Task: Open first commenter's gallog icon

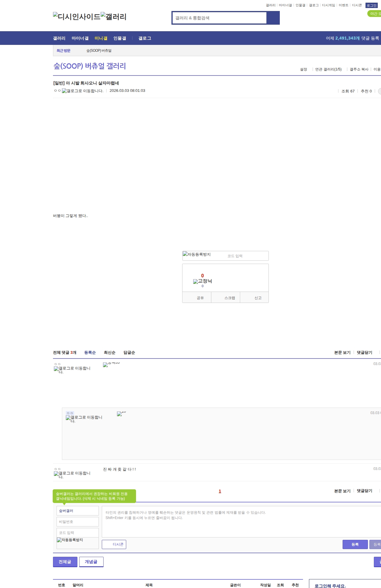Action: click(x=72, y=369)
